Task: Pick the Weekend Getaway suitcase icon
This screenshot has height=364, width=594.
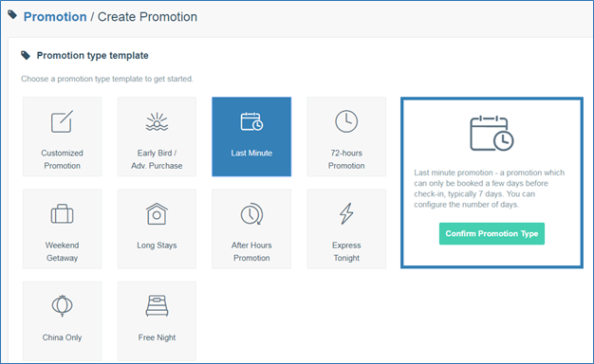Action: point(62,214)
